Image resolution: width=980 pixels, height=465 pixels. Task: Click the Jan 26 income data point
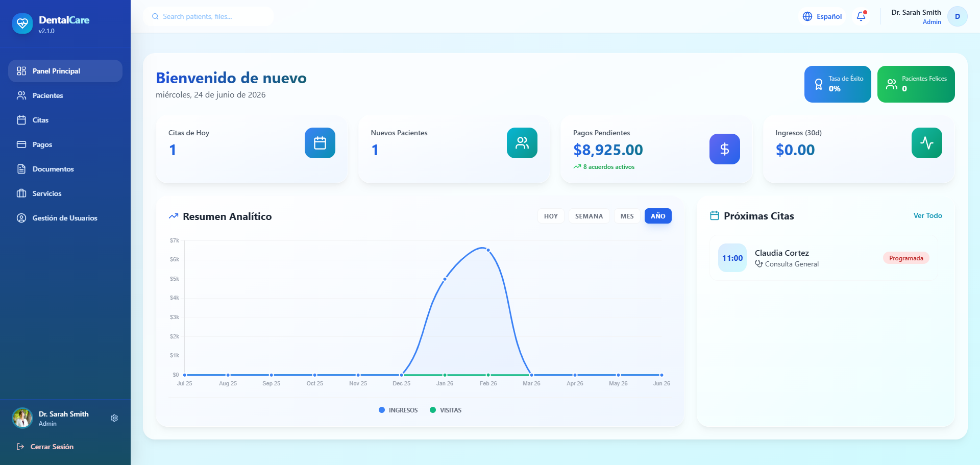click(x=445, y=279)
